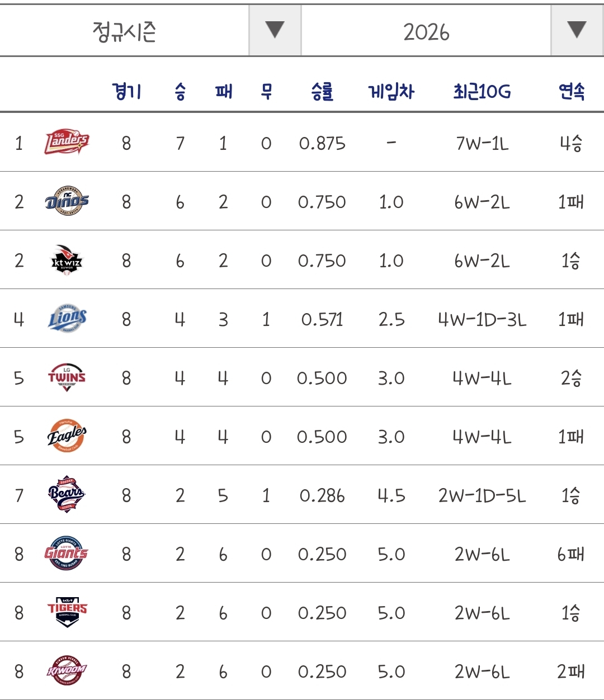Viewport: 604px width, 700px height.
Task: Select the NC Dinos team logo
Action: (67, 201)
